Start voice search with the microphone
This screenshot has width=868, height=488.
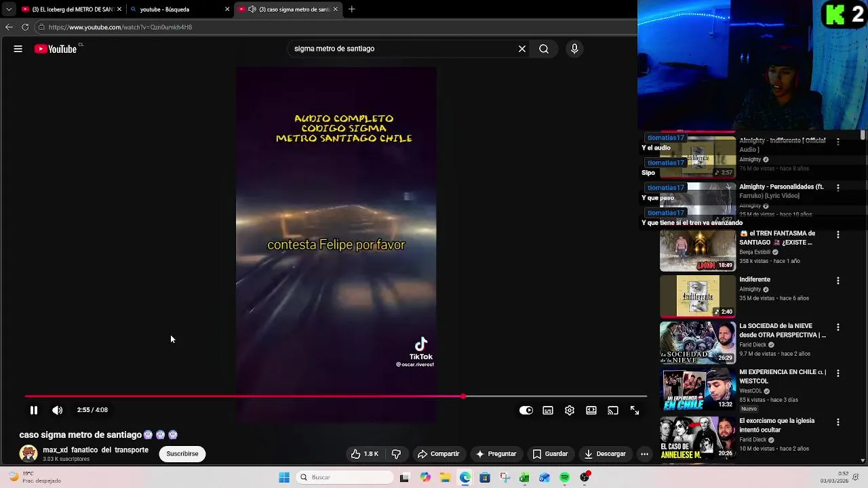[574, 49]
